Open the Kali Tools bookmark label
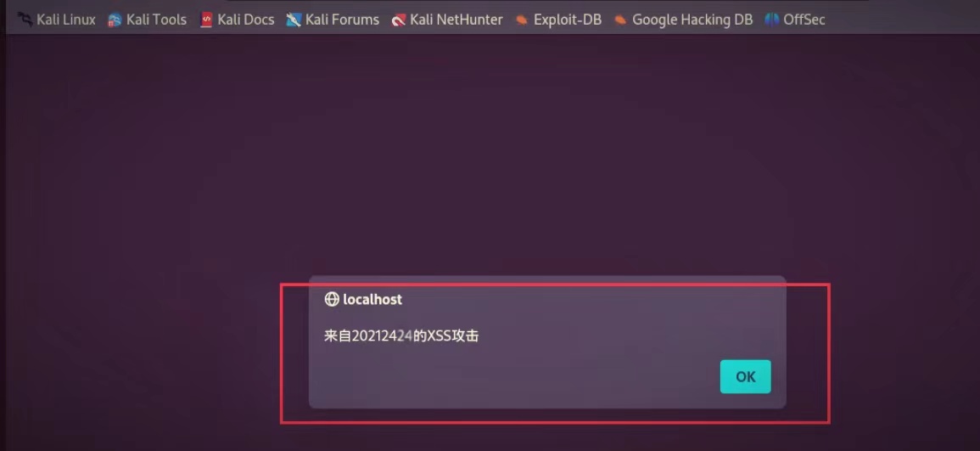 click(x=156, y=20)
